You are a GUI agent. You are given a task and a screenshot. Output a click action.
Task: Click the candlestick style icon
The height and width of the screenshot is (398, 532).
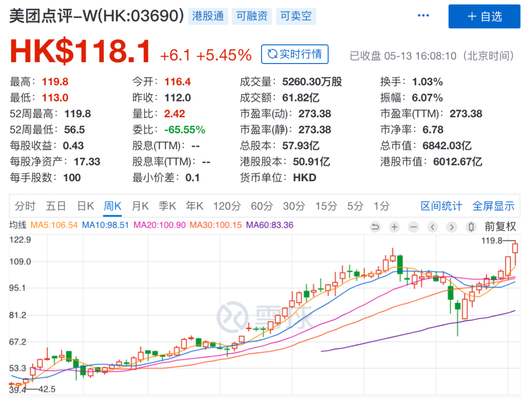tap(471, 227)
